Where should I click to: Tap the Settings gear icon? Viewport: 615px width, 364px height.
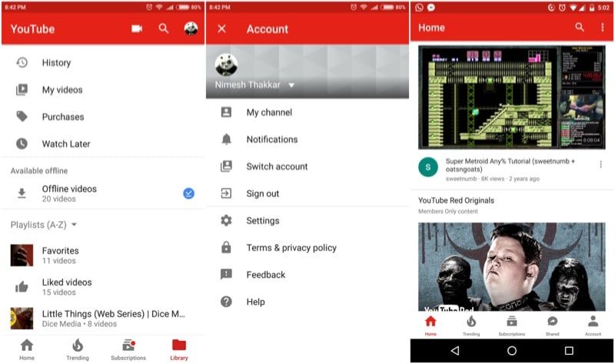pyautogui.click(x=226, y=220)
